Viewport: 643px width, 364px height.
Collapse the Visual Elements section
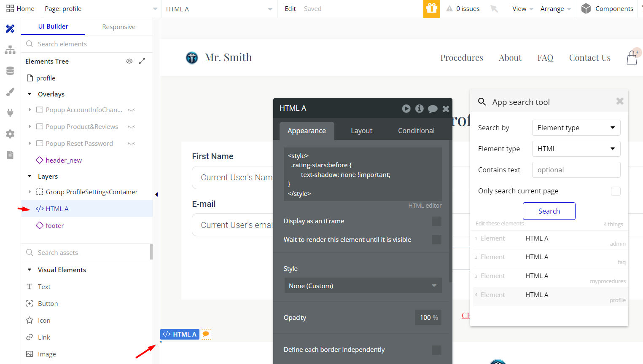[30, 270]
